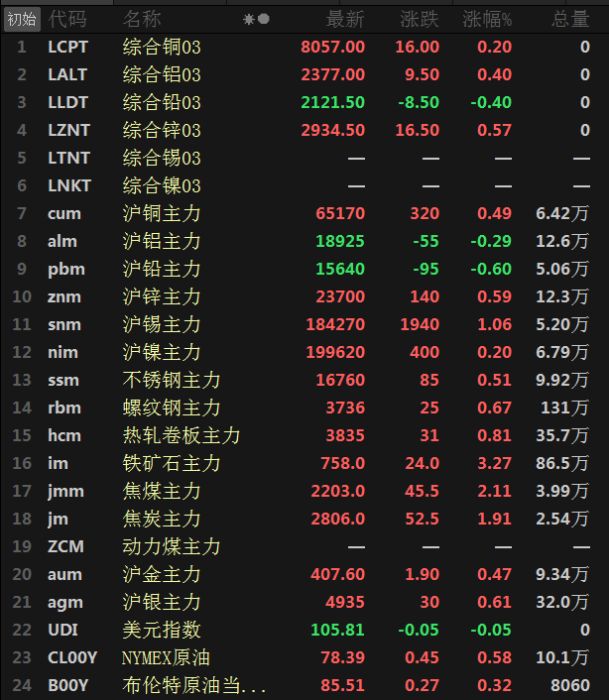Open the rbm 螺纹钢主力 contract
609x700 pixels.
[304, 408]
